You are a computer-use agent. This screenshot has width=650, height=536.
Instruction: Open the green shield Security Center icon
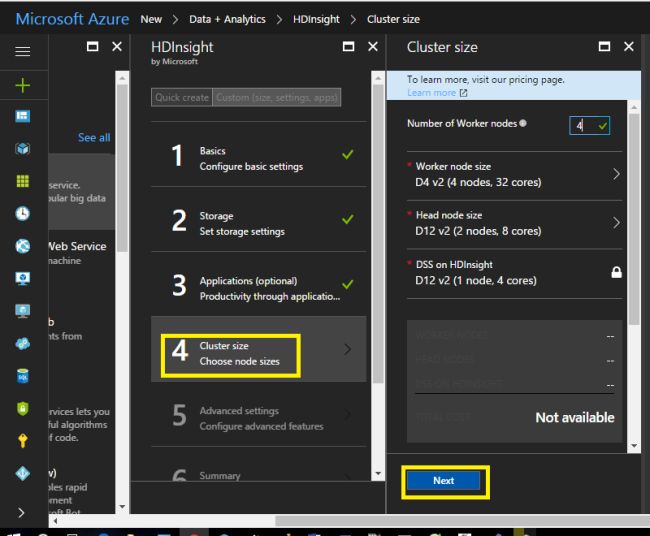click(x=22, y=409)
